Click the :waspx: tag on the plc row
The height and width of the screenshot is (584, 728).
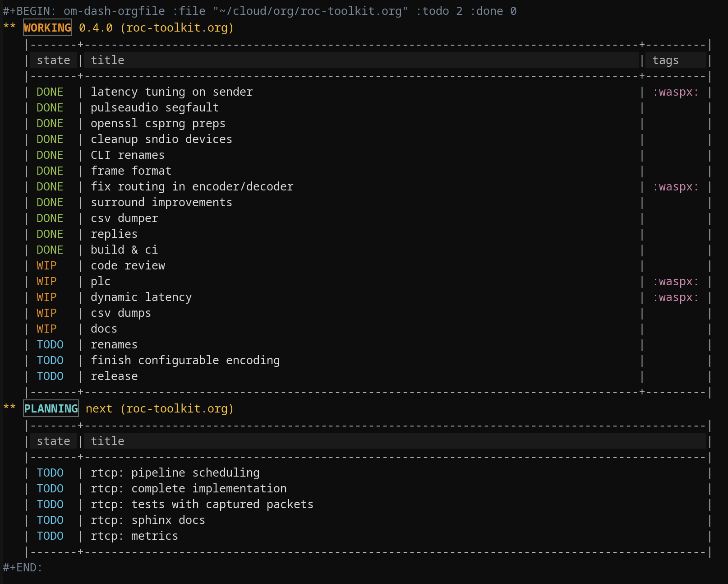676,282
